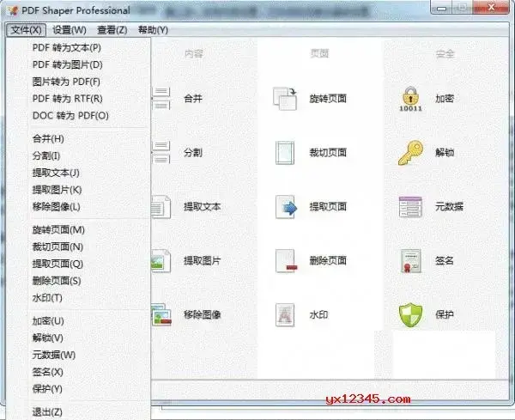Click the Watermark (水印) page icon
This screenshot has width=515, height=420.
(285, 315)
